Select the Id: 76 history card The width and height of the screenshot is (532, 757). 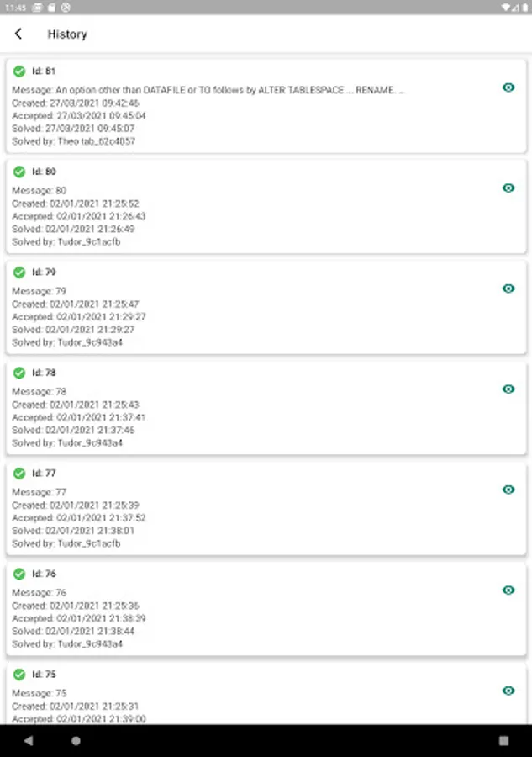(x=252, y=610)
